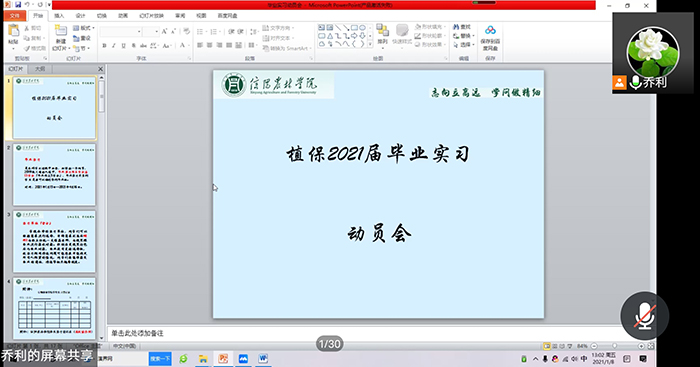Click the PowerPoint icon in the taskbar

click(223, 359)
